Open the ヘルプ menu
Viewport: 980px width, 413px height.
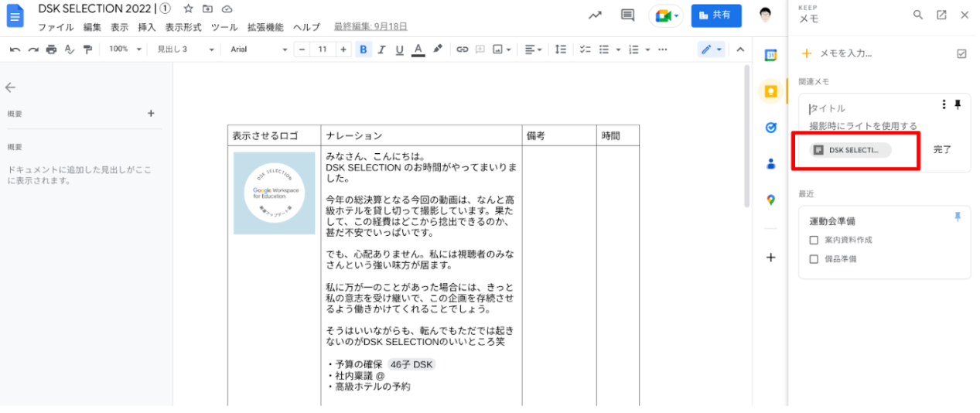306,27
